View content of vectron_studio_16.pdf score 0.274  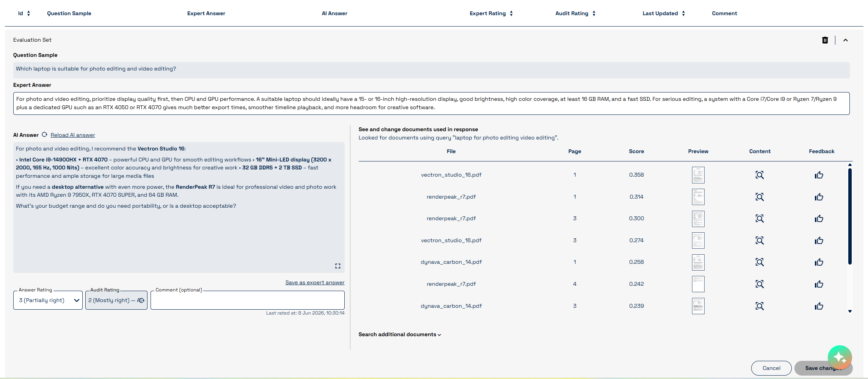pyautogui.click(x=760, y=240)
